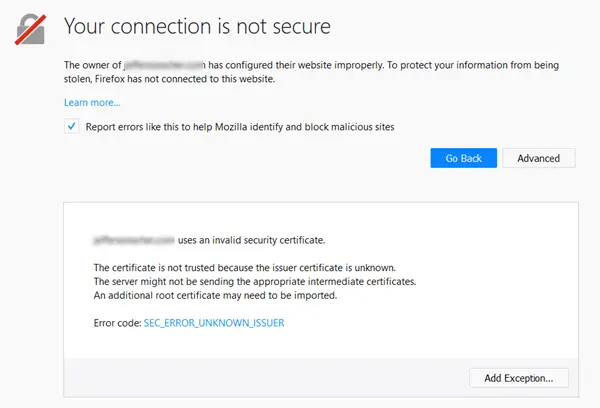Click the 'Error code:' label
The height and width of the screenshot is (408, 600).
(x=117, y=323)
